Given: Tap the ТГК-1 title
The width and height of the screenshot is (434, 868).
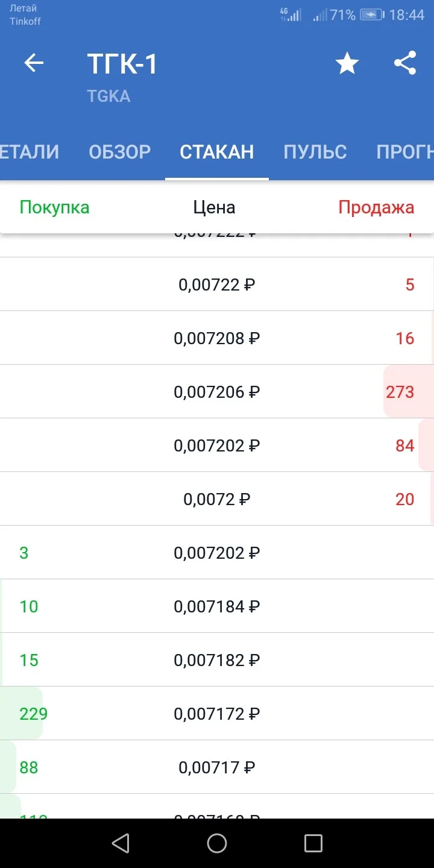Looking at the screenshot, I should [122, 63].
